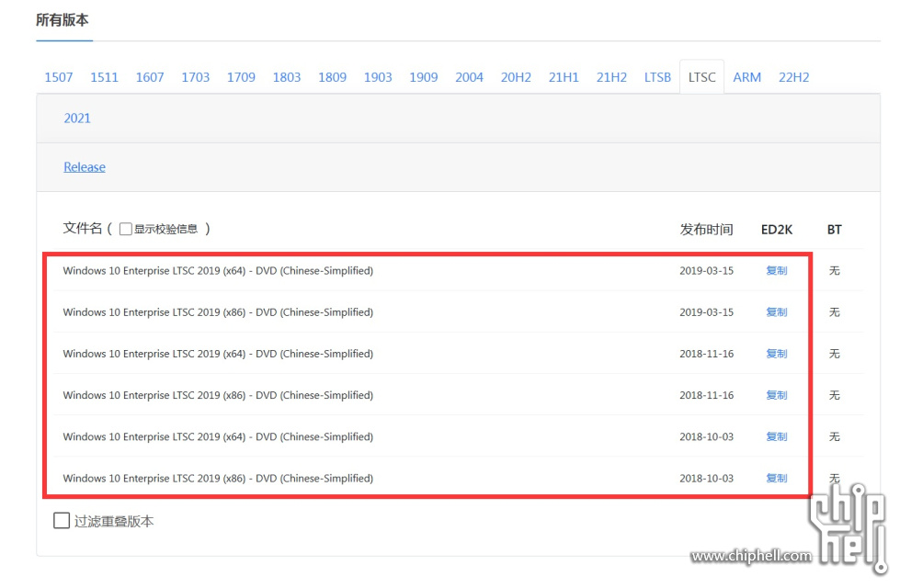This screenshot has width=900, height=588.
Task: Open the 1511 version tab
Action: (x=104, y=77)
